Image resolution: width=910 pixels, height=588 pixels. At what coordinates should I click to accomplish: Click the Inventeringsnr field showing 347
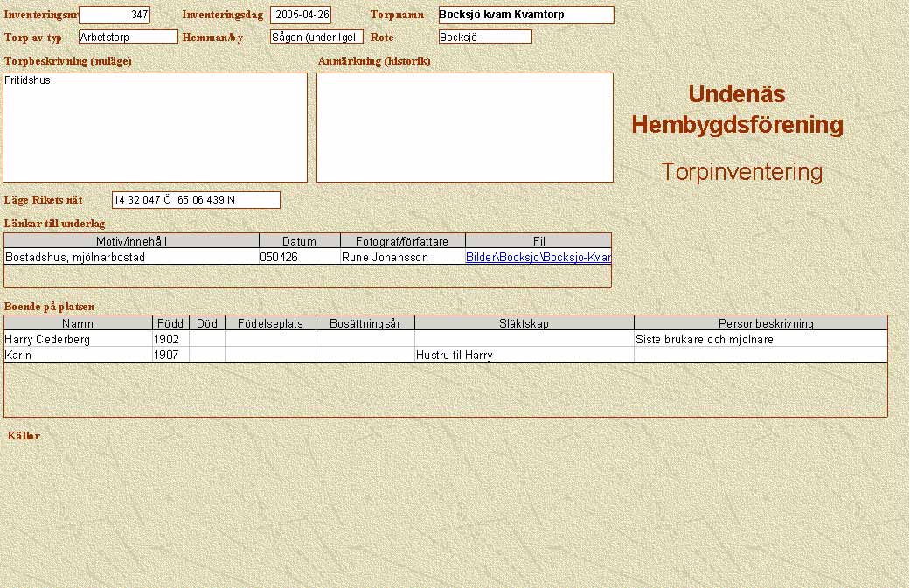pyautogui.click(x=115, y=15)
